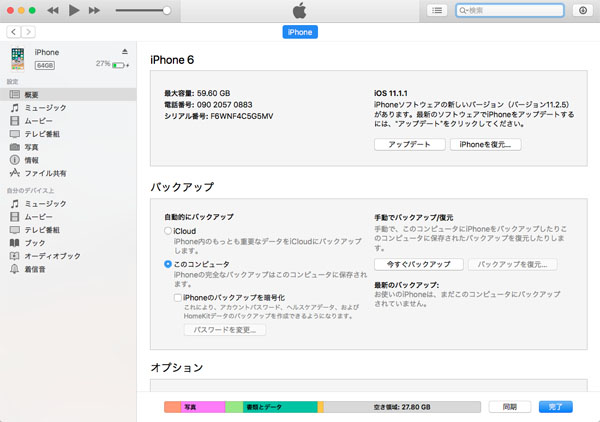Click the Apple logo in the toolbar
Viewport: 600px width, 422px height.
pos(300,10)
